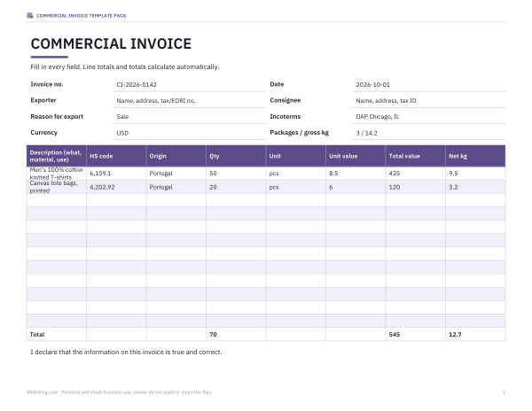Image resolution: width=532 pixels, height=411 pixels.
Task: Click the "Exporter" label
Action: point(43,100)
